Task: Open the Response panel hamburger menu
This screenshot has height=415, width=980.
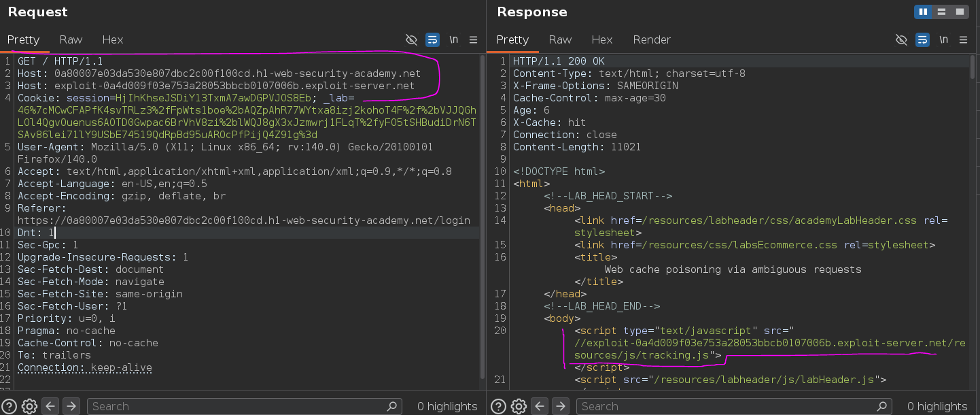Action: [x=964, y=39]
